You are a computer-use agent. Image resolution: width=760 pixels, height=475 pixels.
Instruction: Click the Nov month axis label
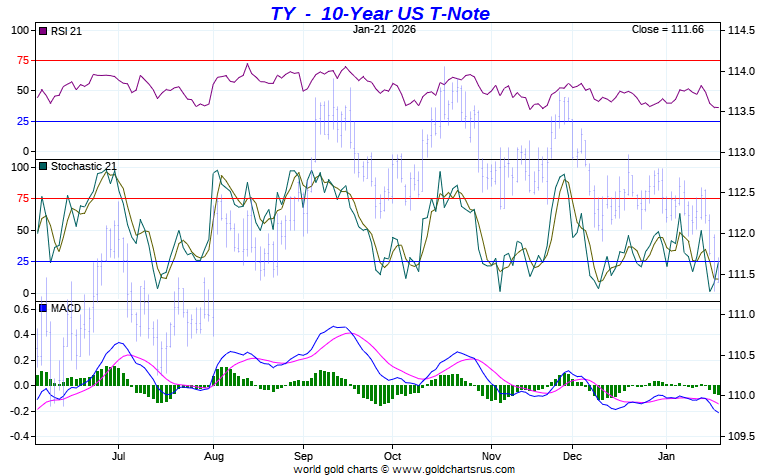coord(491,456)
